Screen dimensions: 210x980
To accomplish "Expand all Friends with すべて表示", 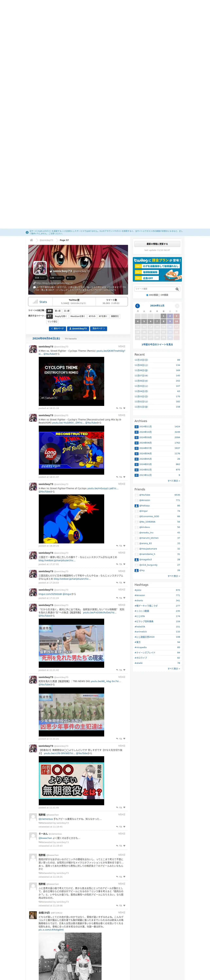I will click(x=174, y=576).
